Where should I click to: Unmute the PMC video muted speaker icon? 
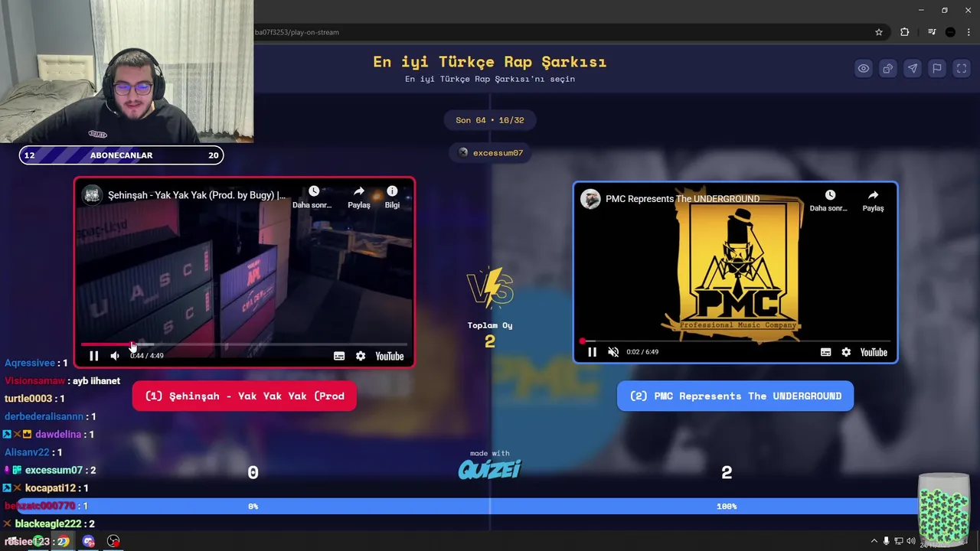pyautogui.click(x=613, y=352)
